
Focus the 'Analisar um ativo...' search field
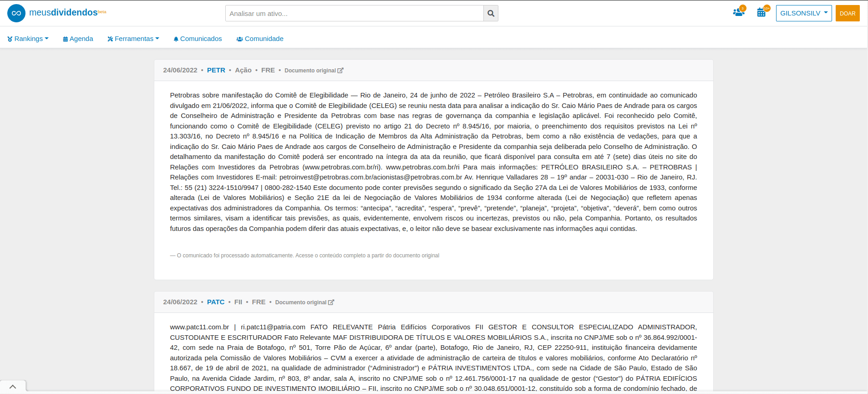click(354, 14)
